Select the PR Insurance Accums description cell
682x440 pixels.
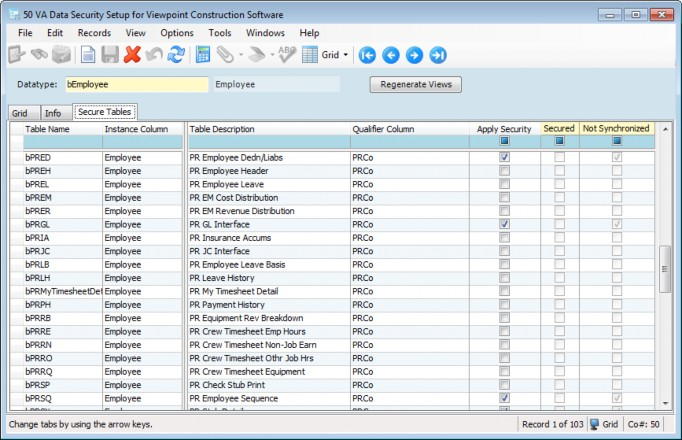tap(269, 238)
